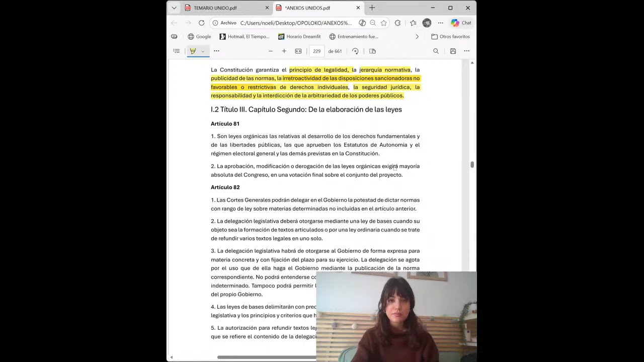Open browser settings and more menu
Viewport: 644px width, 362px height.
point(441,23)
